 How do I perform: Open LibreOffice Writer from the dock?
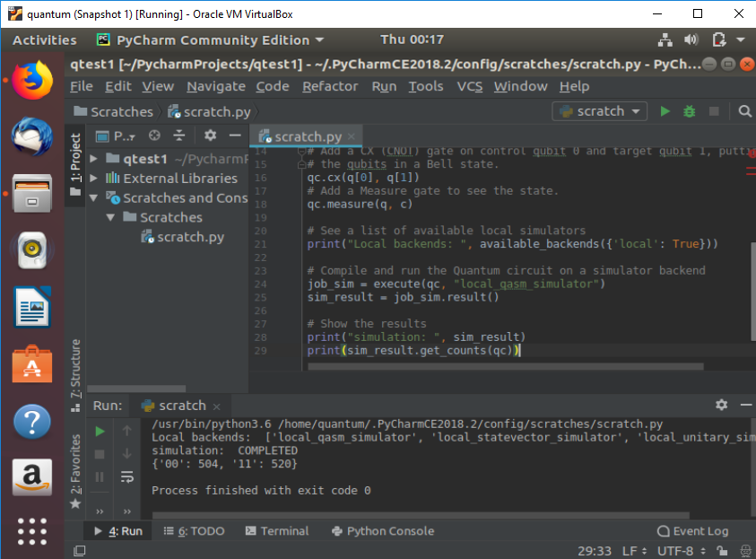coord(32,307)
